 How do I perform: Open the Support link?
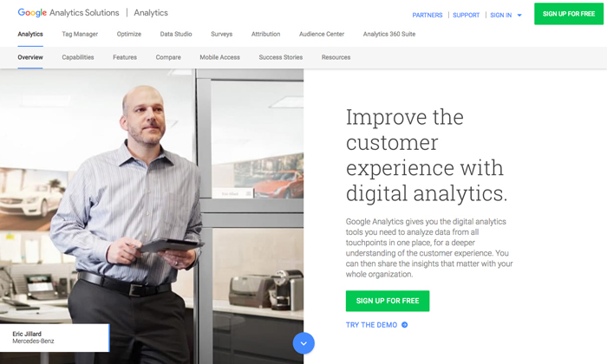(x=467, y=15)
